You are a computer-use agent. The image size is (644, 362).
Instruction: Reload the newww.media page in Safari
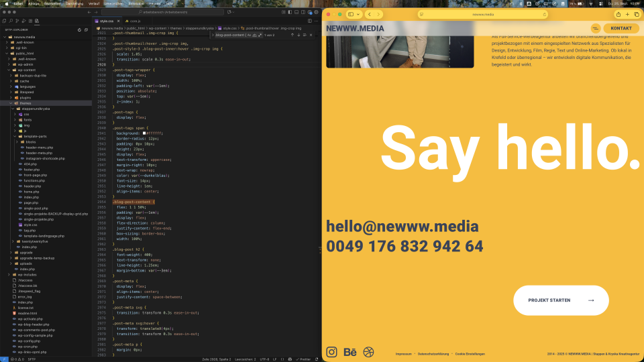point(545,14)
